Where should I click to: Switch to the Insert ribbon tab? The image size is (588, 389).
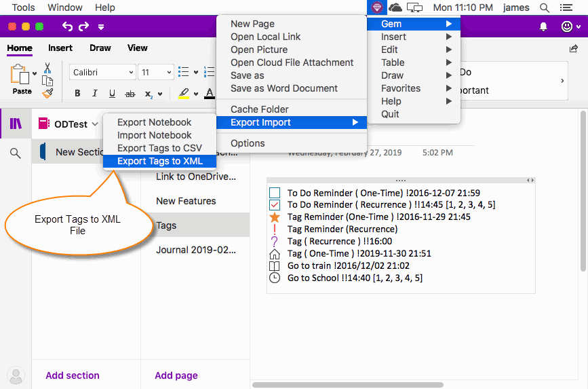60,48
